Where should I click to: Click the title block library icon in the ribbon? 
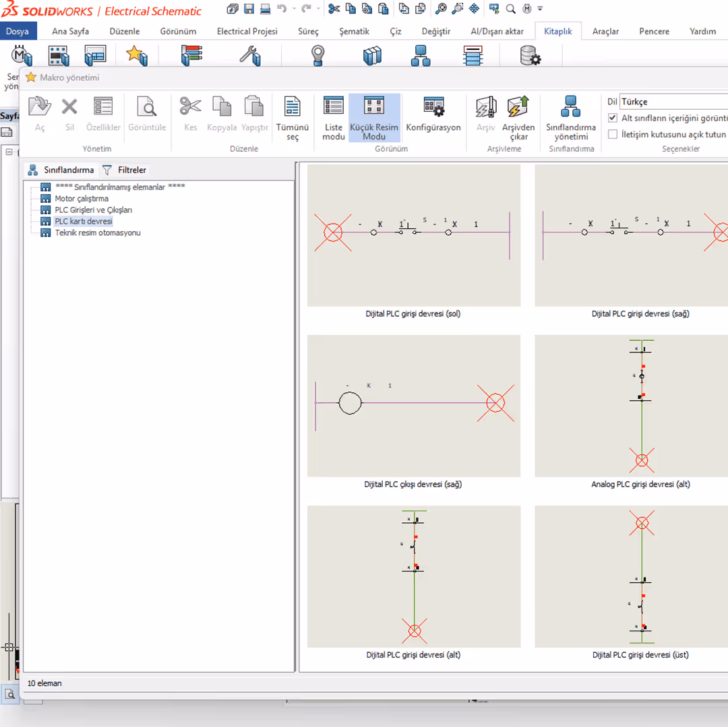(x=95, y=56)
